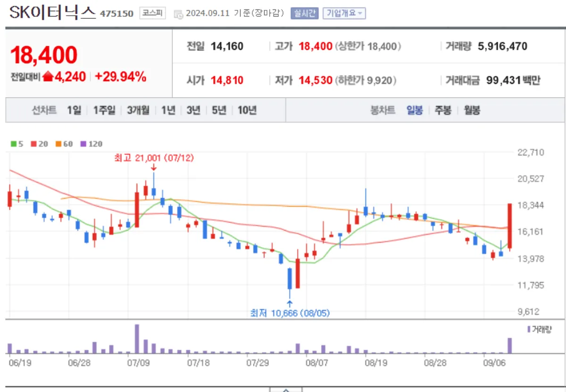566x392 pixels.
Task: Click the stock code 475150
Action: [117, 14]
